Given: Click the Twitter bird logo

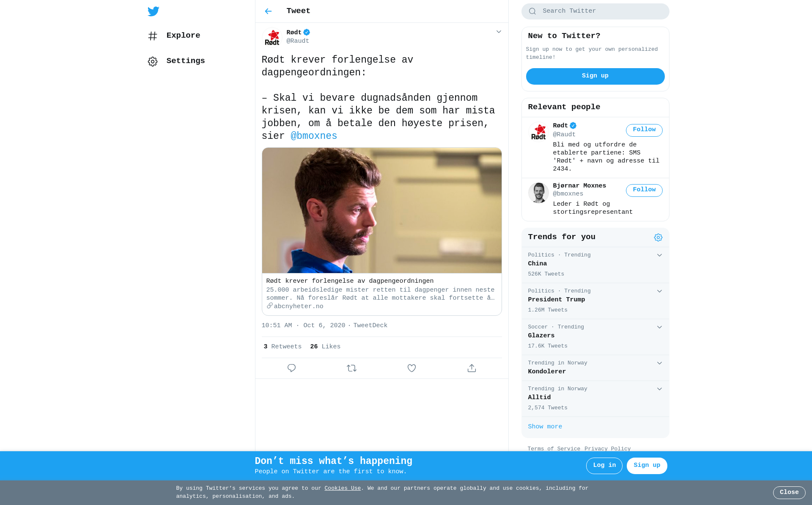Looking at the screenshot, I should [x=154, y=11].
